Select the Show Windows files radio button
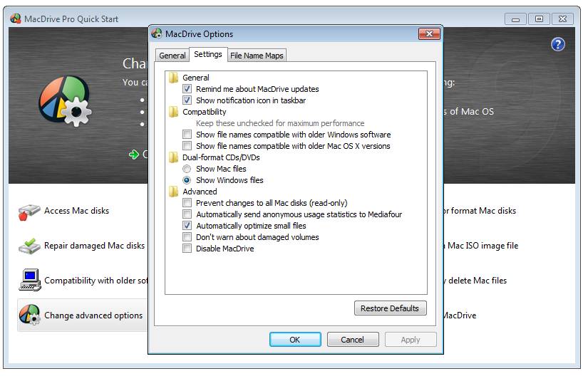 coord(187,180)
